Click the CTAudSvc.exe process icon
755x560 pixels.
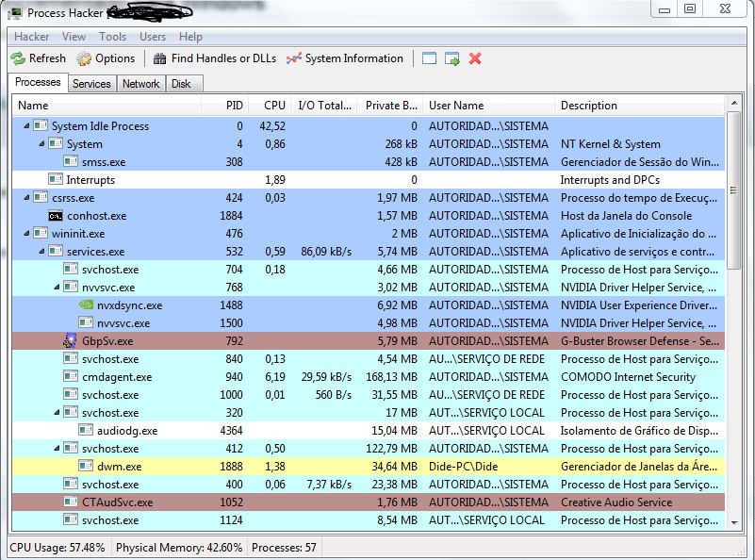[x=71, y=502]
